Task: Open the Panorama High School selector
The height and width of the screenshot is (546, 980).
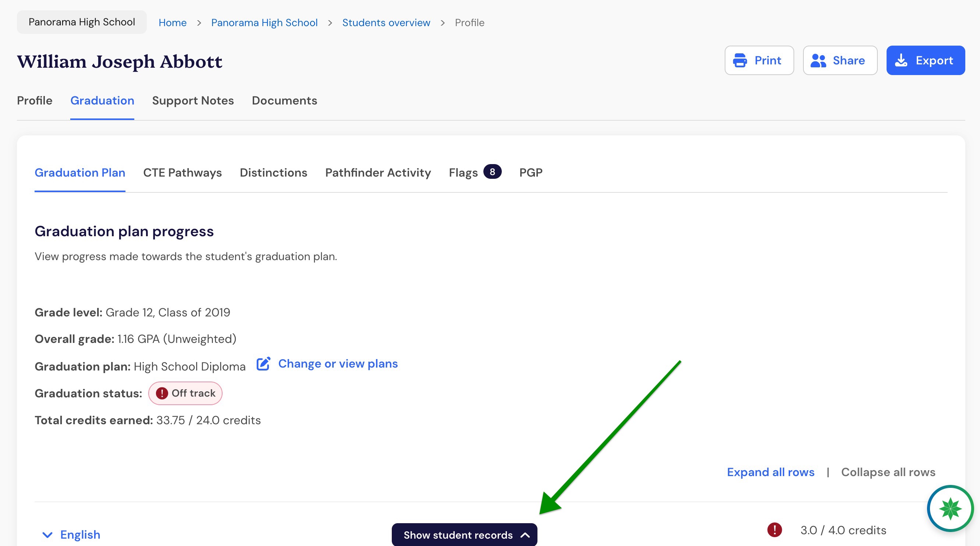Action: click(x=82, y=22)
